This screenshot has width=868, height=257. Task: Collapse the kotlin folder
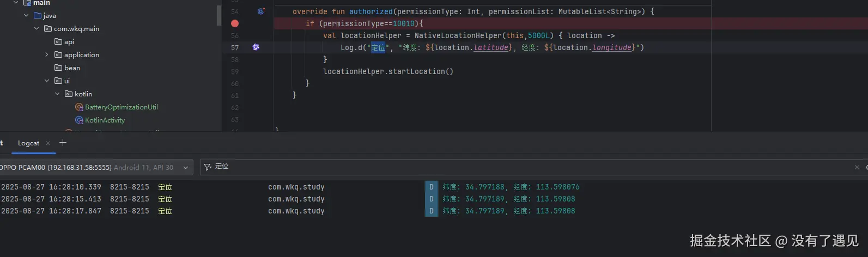57,94
